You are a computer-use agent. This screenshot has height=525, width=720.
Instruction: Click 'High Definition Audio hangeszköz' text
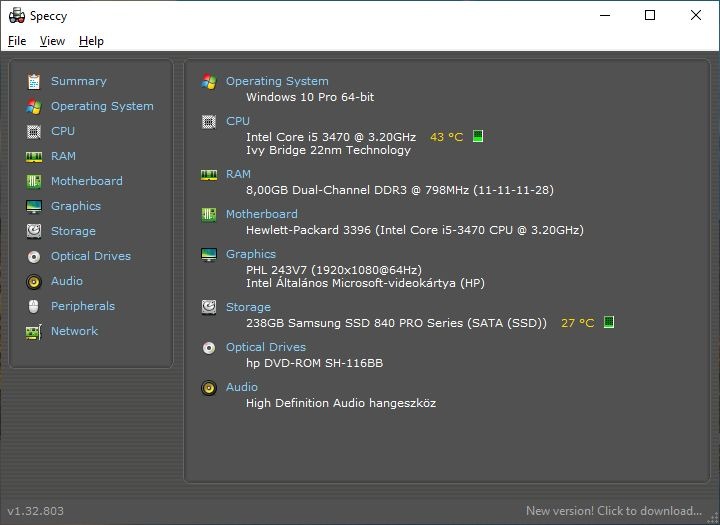click(x=341, y=403)
